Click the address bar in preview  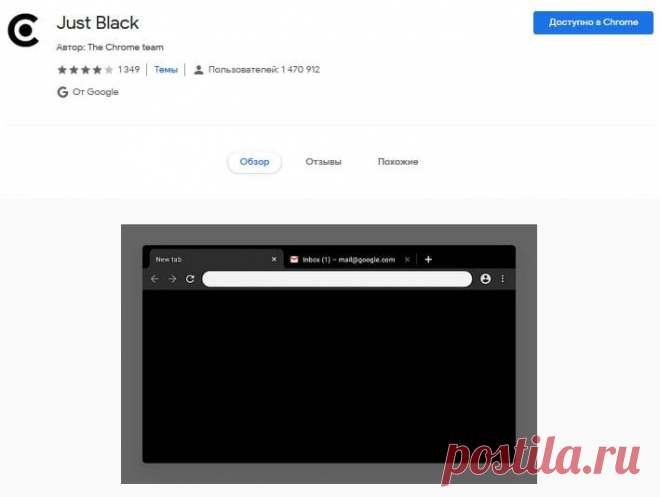[337, 279]
